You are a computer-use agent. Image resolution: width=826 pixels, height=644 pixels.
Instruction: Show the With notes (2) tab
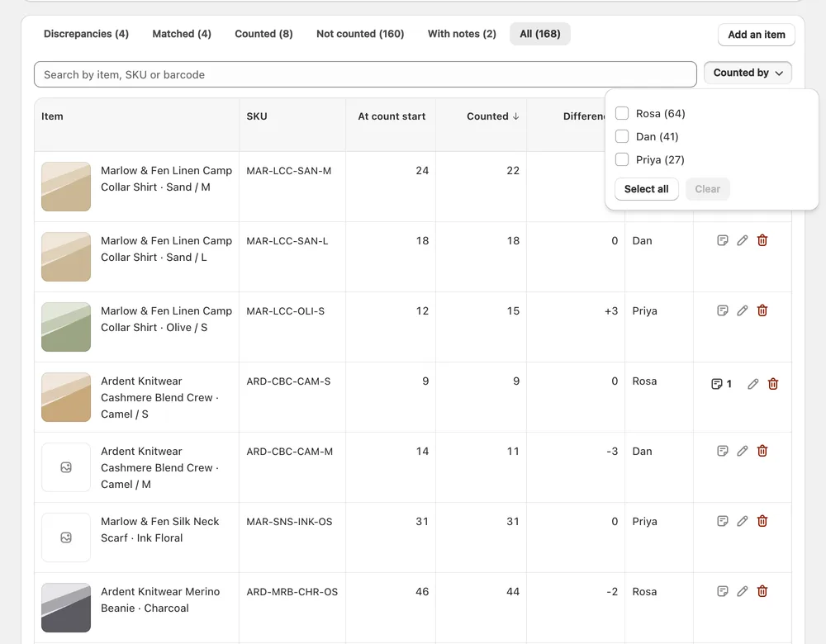pos(462,34)
